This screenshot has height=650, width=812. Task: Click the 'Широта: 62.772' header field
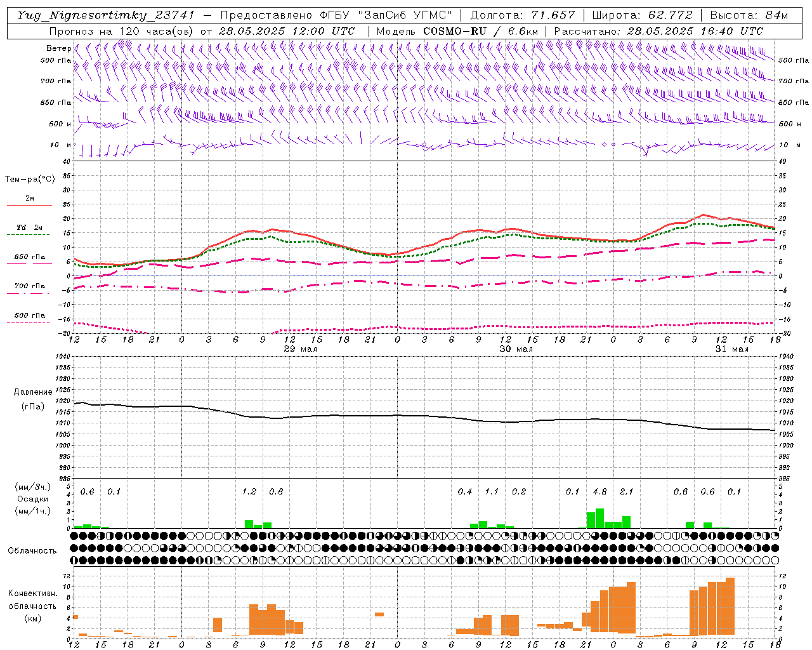[x=642, y=15]
